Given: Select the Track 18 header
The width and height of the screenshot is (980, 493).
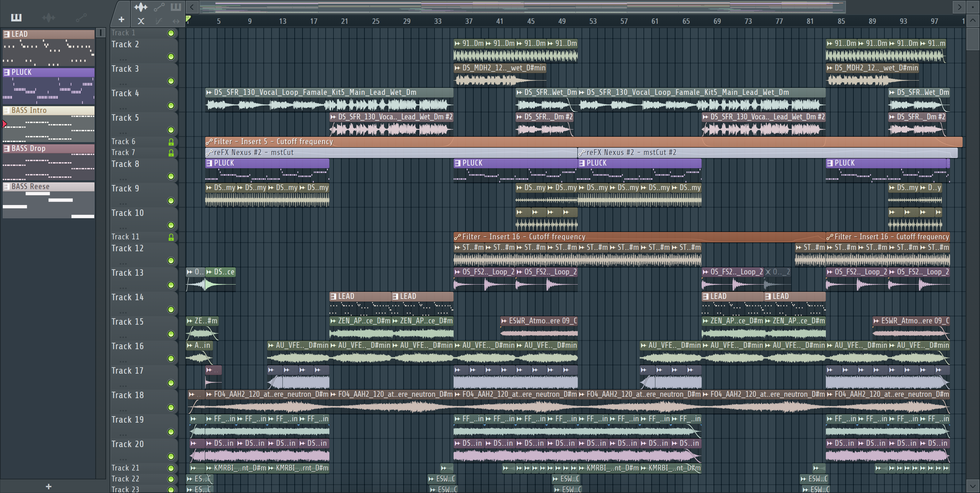Looking at the screenshot, I should 144,402.
